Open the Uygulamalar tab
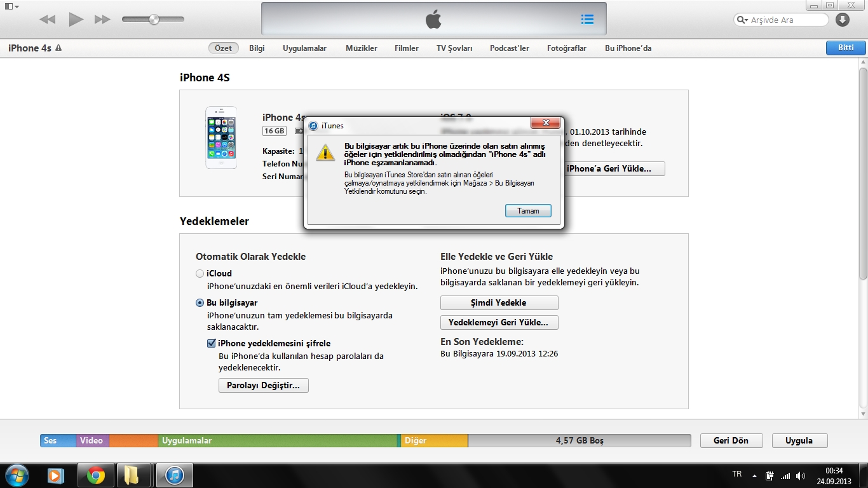The height and width of the screenshot is (488, 868). click(304, 48)
